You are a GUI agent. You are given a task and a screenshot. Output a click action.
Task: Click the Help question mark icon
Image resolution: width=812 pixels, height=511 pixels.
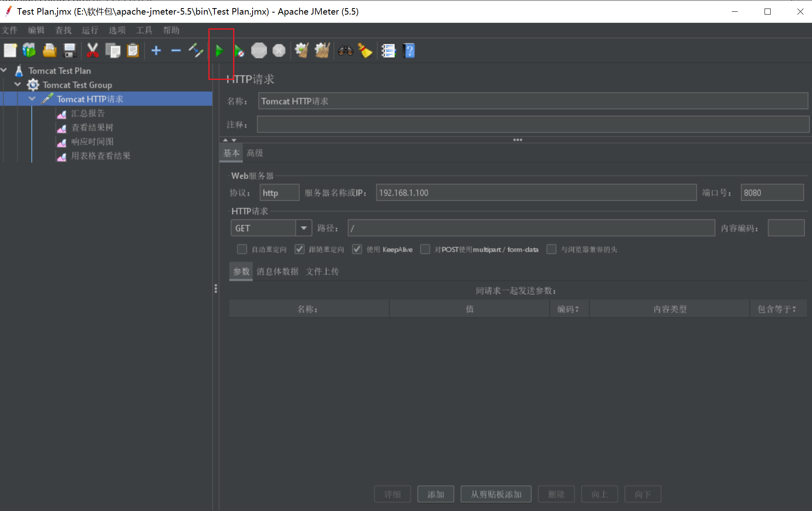(x=409, y=51)
